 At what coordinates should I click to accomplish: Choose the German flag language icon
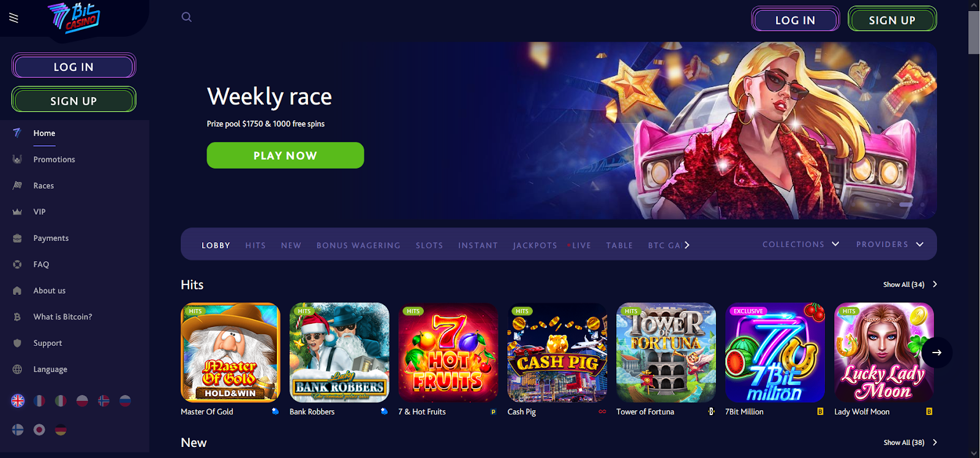[61, 430]
